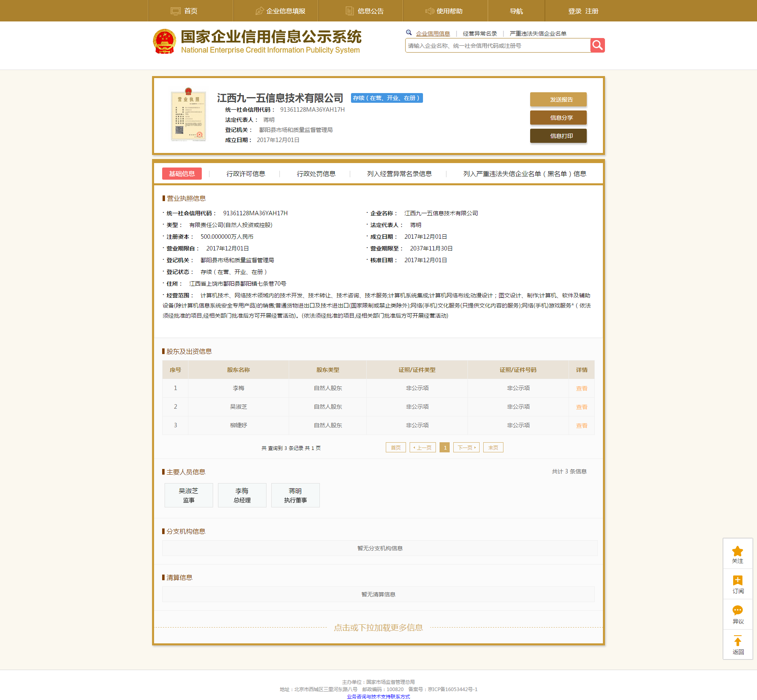Go to next page of shareholders
Screen dimensions: 757x700
[466, 448]
